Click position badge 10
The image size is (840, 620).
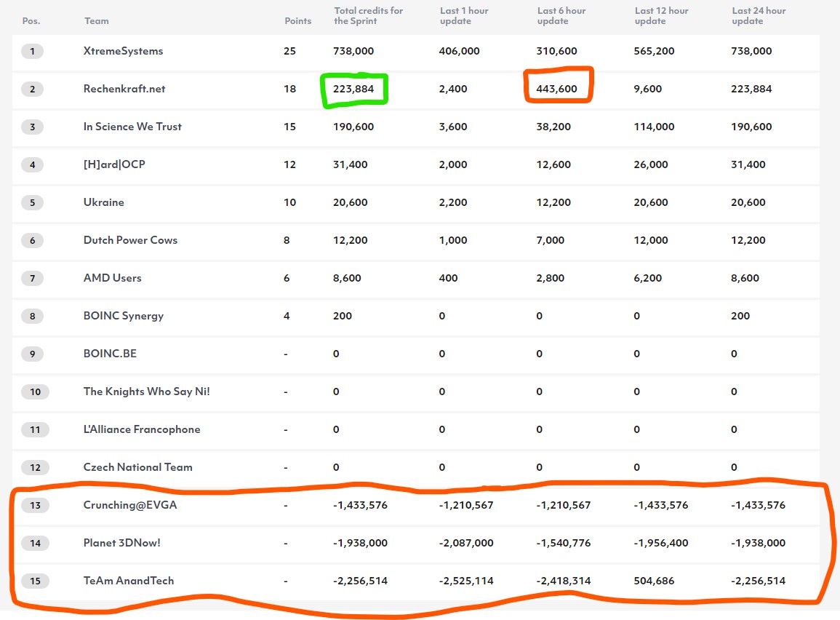36,392
